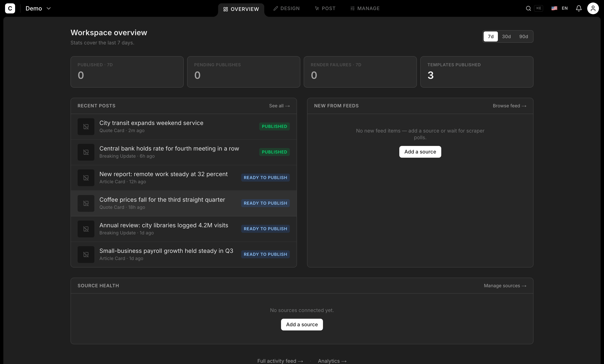Click the Browse feed link
Screen dimensions: 604x364
(x=509, y=106)
